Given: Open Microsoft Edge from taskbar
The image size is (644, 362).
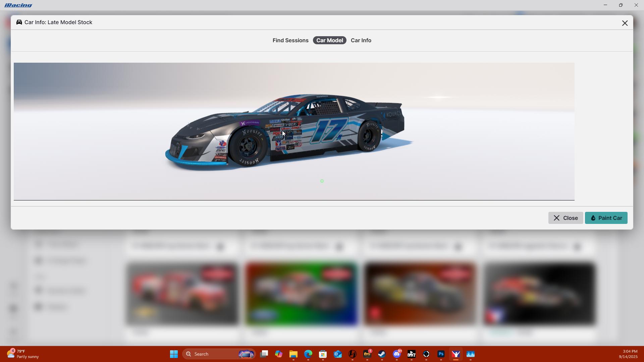Looking at the screenshot, I should click(308, 354).
